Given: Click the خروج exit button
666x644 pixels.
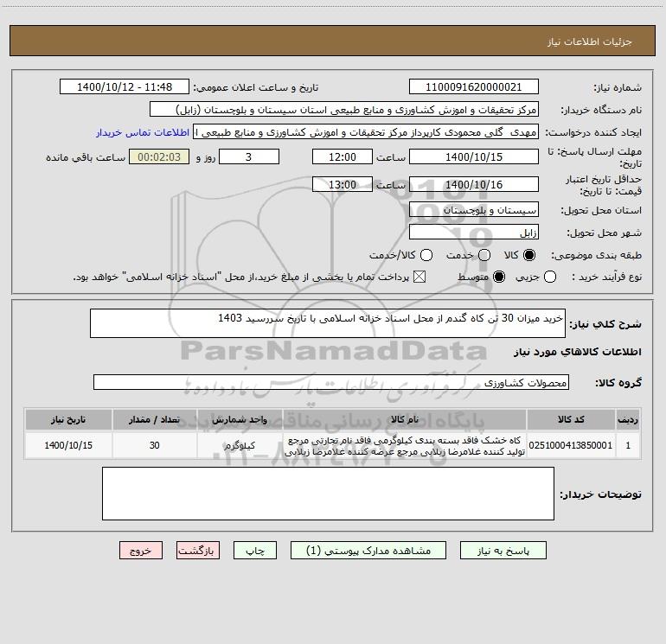Looking at the screenshot, I should click(141, 550).
